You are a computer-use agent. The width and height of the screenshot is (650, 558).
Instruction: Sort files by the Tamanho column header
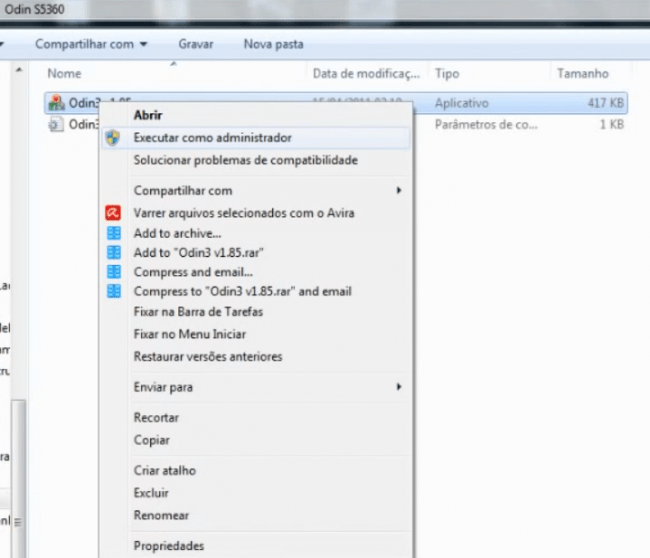click(x=582, y=74)
